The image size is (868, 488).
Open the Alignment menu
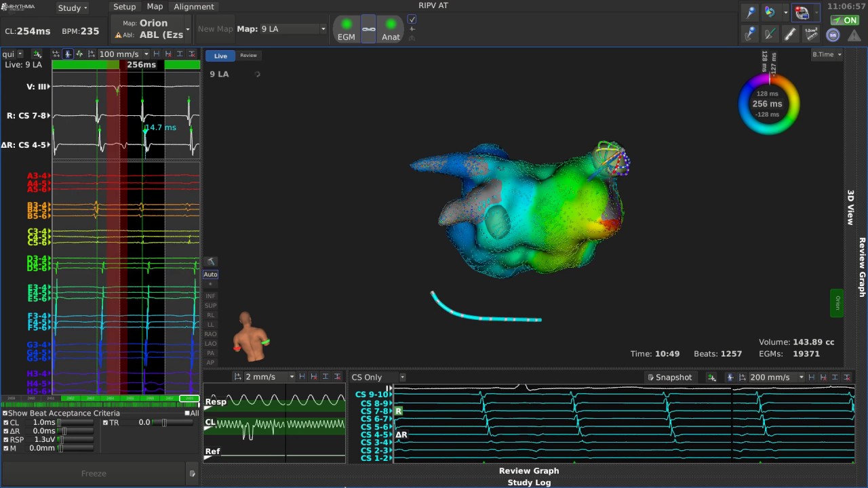coord(194,7)
